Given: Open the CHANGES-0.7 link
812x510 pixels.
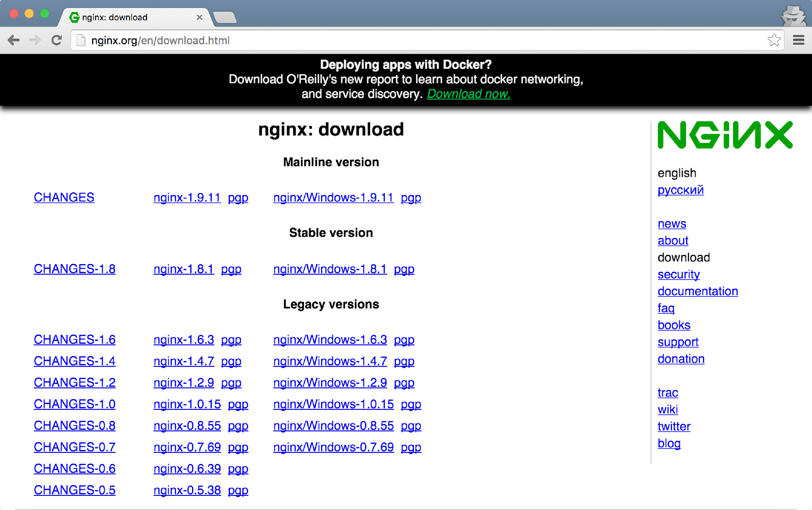Looking at the screenshot, I should click(x=75, y=447).
